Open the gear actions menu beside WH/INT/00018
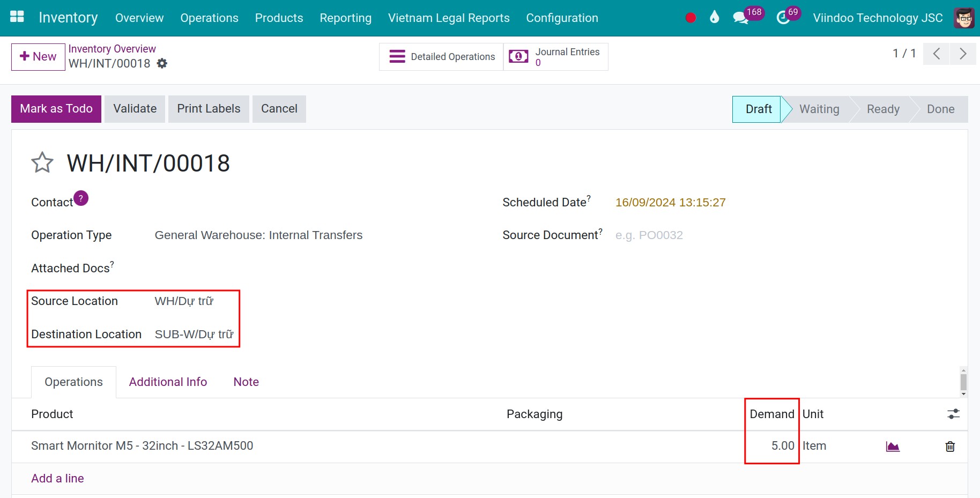The image size is (980, 498). (162, 63)
